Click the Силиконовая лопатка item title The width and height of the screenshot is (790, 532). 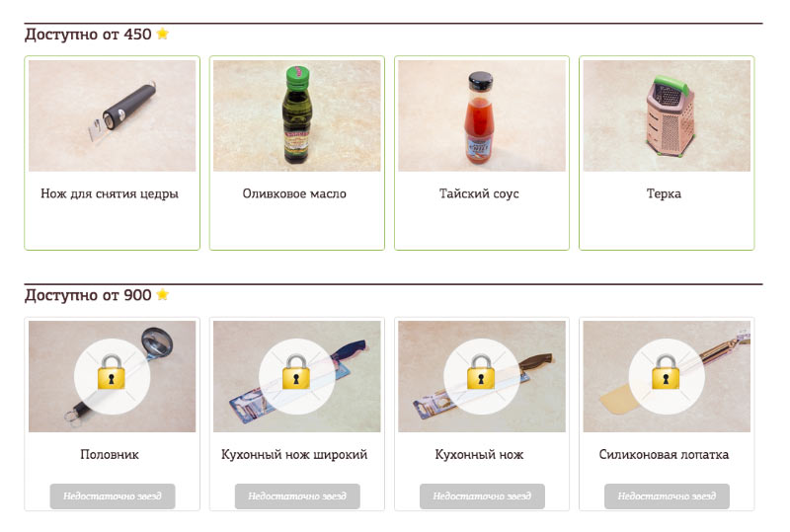point(664,454)
